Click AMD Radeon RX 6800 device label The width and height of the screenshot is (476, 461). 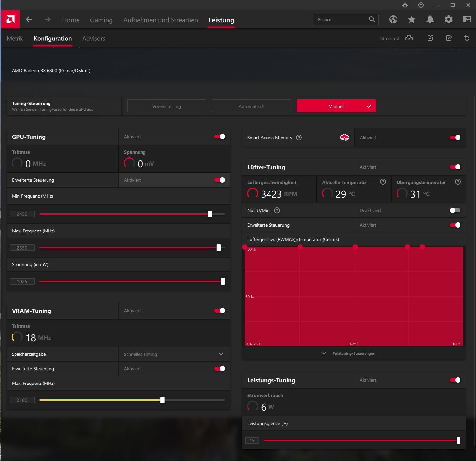coord(51,70)
